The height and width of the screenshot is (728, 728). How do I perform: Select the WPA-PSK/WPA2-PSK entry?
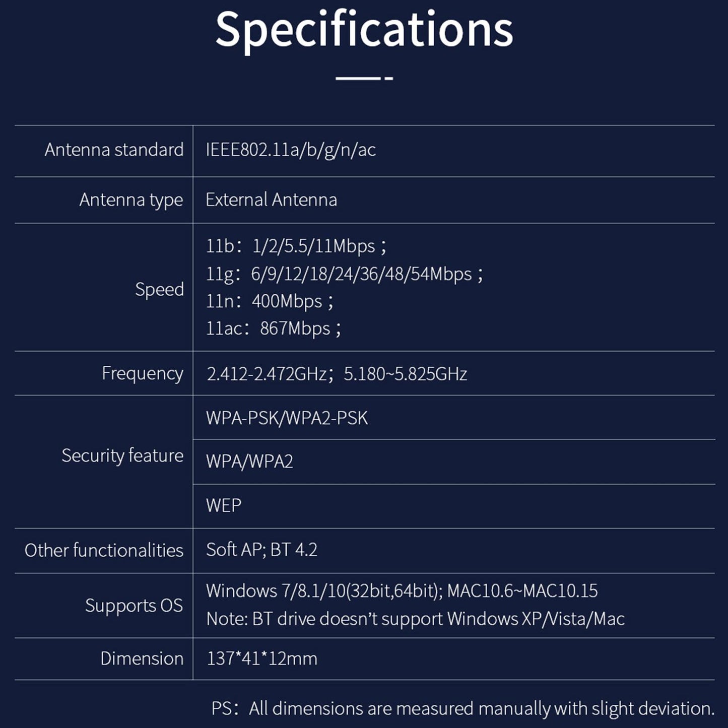pos(287,418)
